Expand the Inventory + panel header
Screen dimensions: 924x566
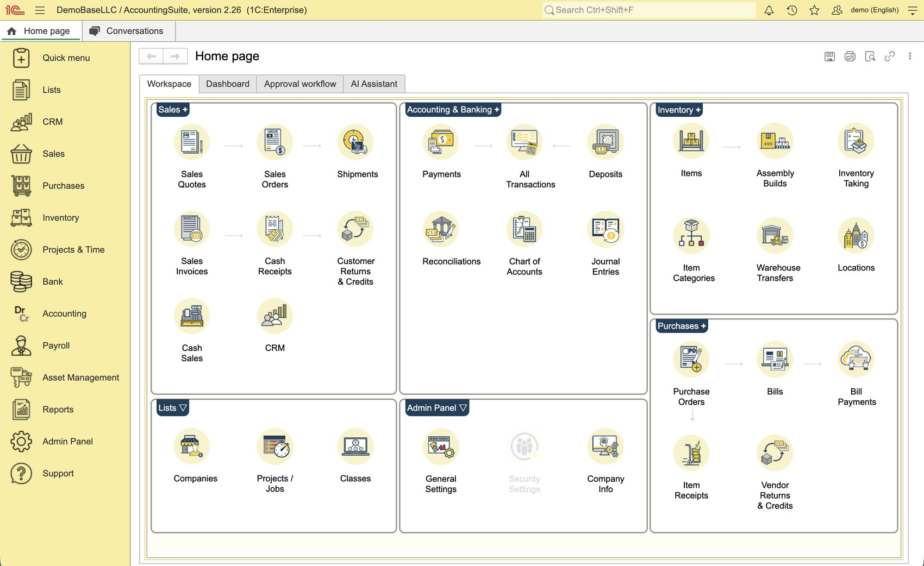[679, 110]
